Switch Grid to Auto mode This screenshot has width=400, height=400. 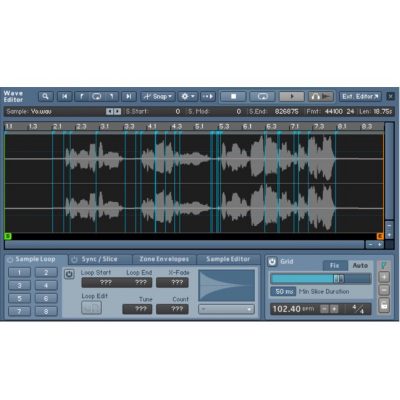[360, 266]
